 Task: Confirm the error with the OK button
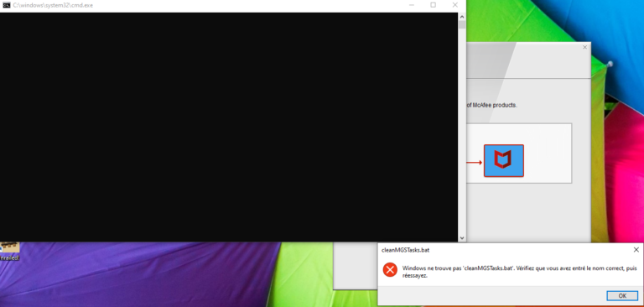click(622, 295)
